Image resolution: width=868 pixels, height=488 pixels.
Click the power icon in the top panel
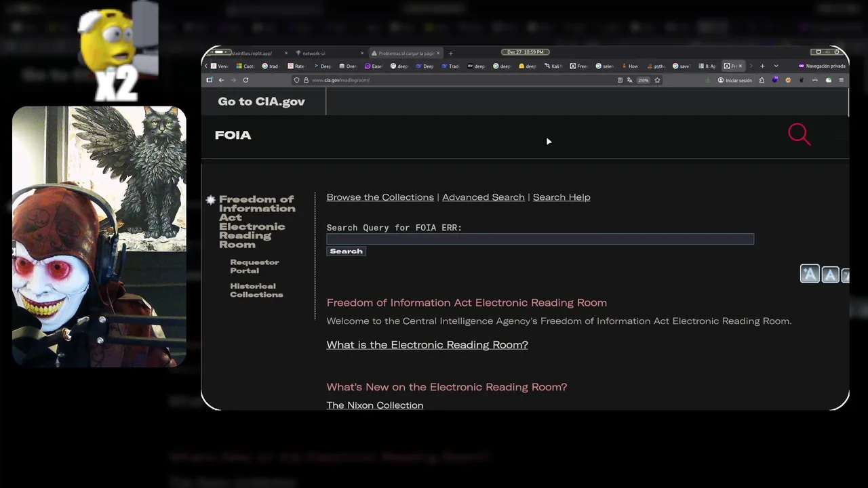(x=837, y=52)
